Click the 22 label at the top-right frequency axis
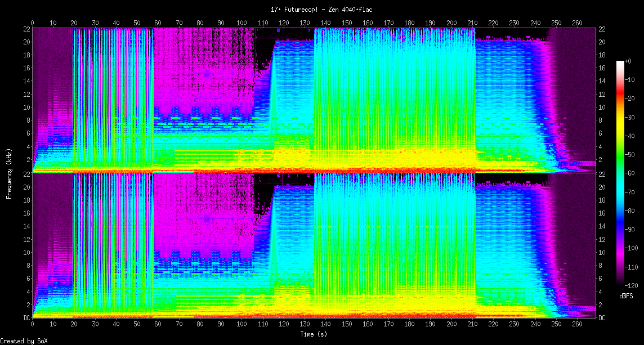 (602, 29)
